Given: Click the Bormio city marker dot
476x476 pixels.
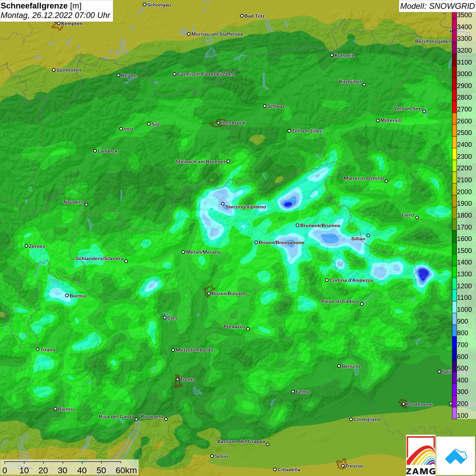Looking at the screenshot, I should coord(67,295).
